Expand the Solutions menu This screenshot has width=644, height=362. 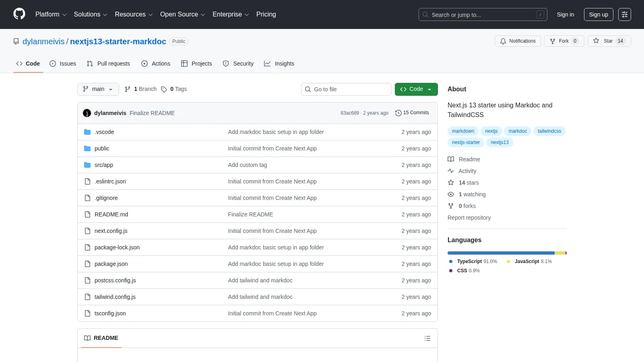91,14
